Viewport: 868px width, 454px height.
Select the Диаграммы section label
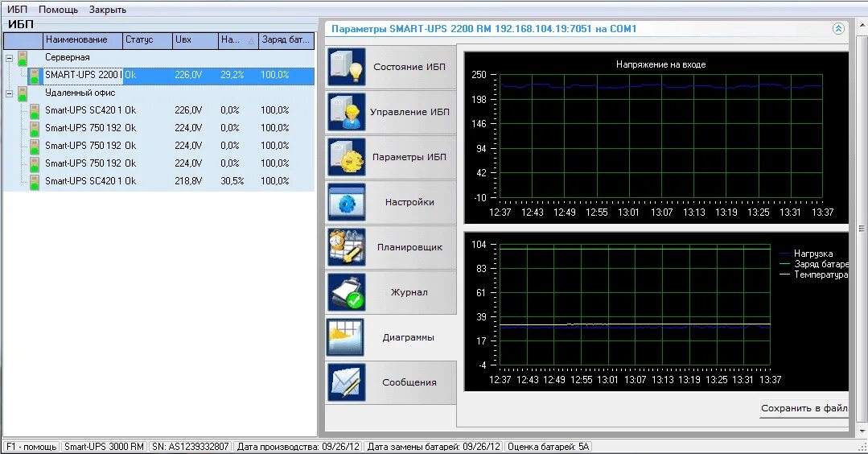408,337
